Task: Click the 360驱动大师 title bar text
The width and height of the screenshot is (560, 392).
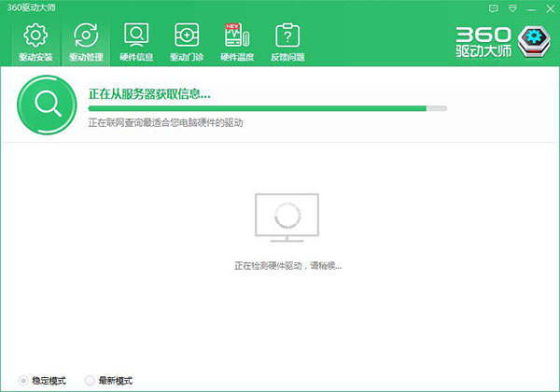Action: click(x=30, y=7)
